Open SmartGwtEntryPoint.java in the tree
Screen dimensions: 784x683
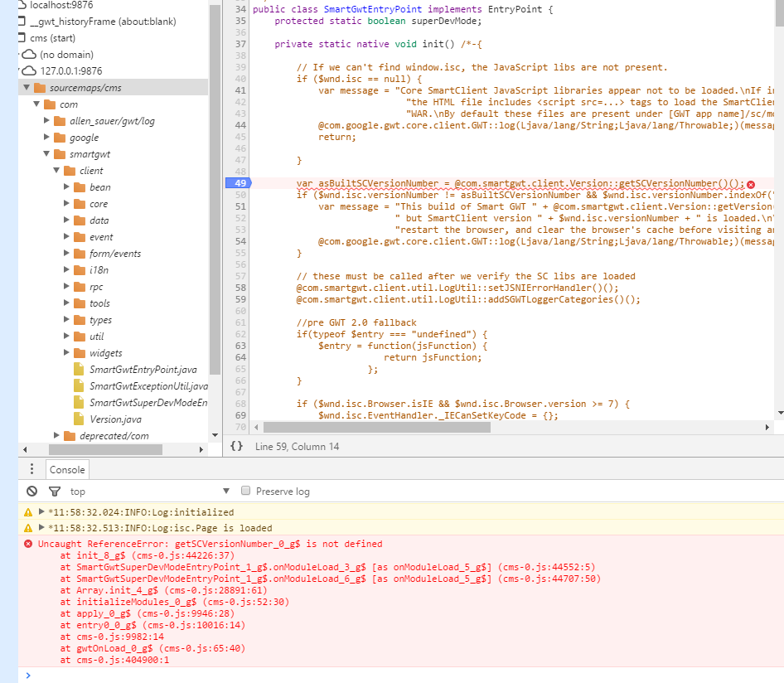[143, 370]
